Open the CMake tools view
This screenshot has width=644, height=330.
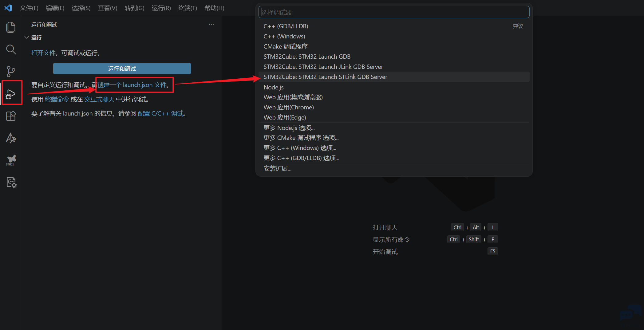tap(11, 138)
